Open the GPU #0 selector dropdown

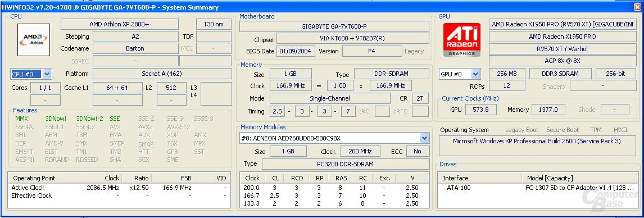tap(475, 74)
